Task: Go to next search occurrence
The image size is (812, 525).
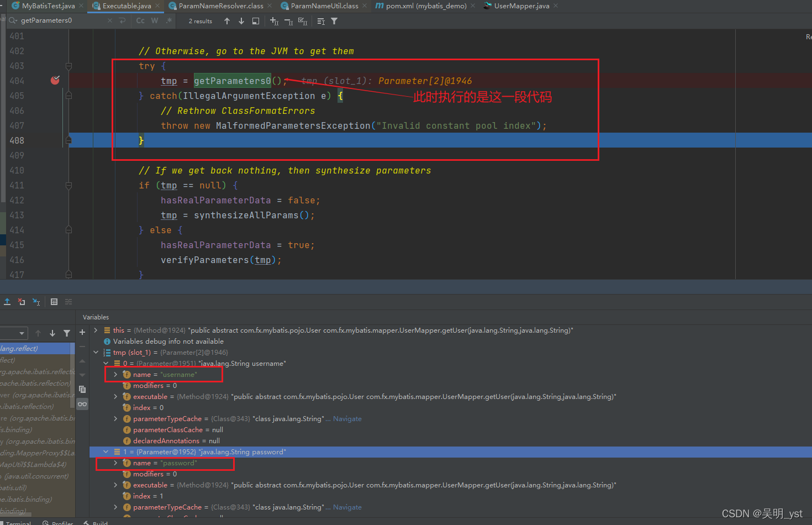Action: 241,21
